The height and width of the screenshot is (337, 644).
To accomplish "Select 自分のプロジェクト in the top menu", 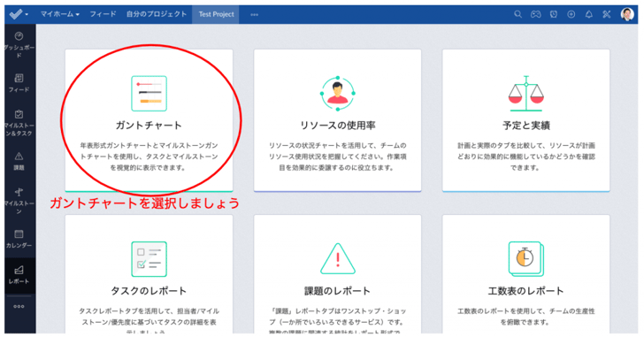I will (x=157, y=14).
